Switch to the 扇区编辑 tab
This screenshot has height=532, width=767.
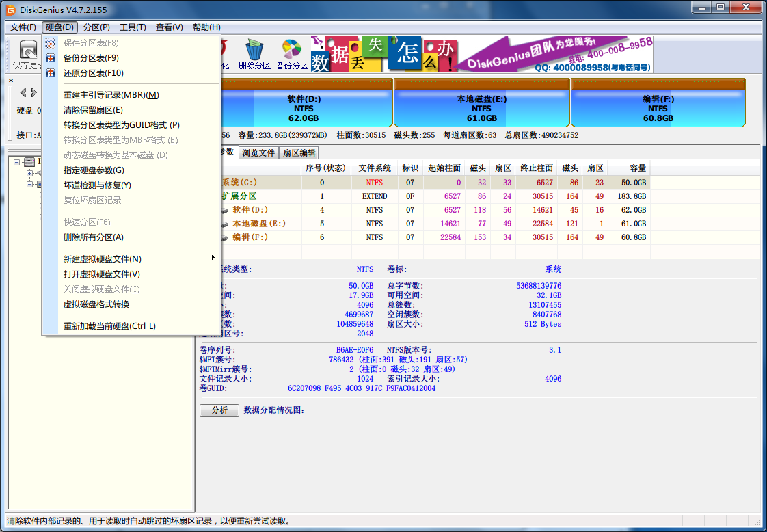[299, 153]
